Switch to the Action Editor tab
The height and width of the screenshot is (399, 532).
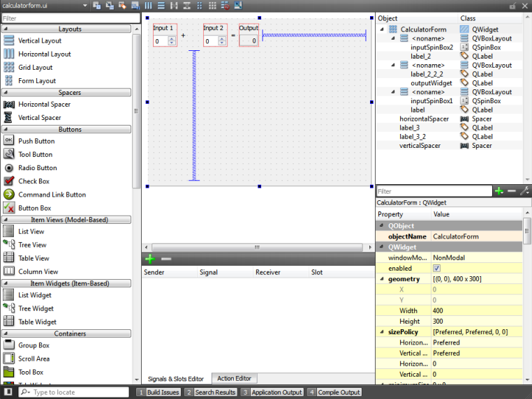(234, 378)
